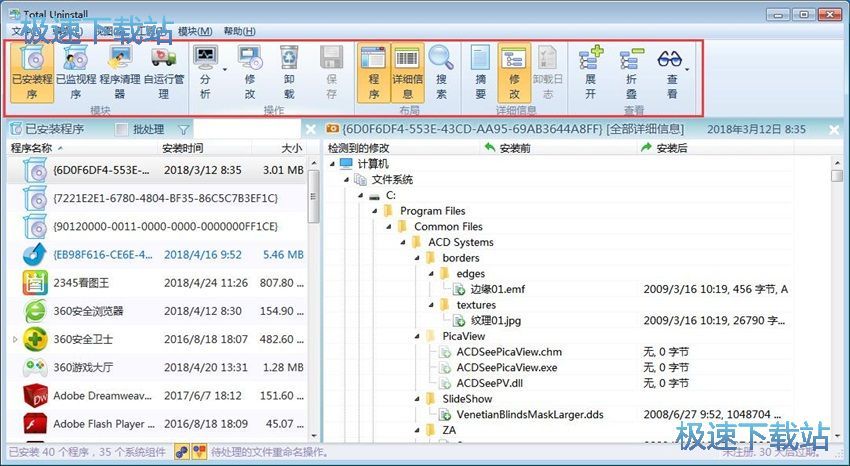This screenshot has height=466, width=850.
Task: Select the {7221E2E1-6780-4804-BF35-86C5C7B3EF1C} entry
Action: (157, 198)
